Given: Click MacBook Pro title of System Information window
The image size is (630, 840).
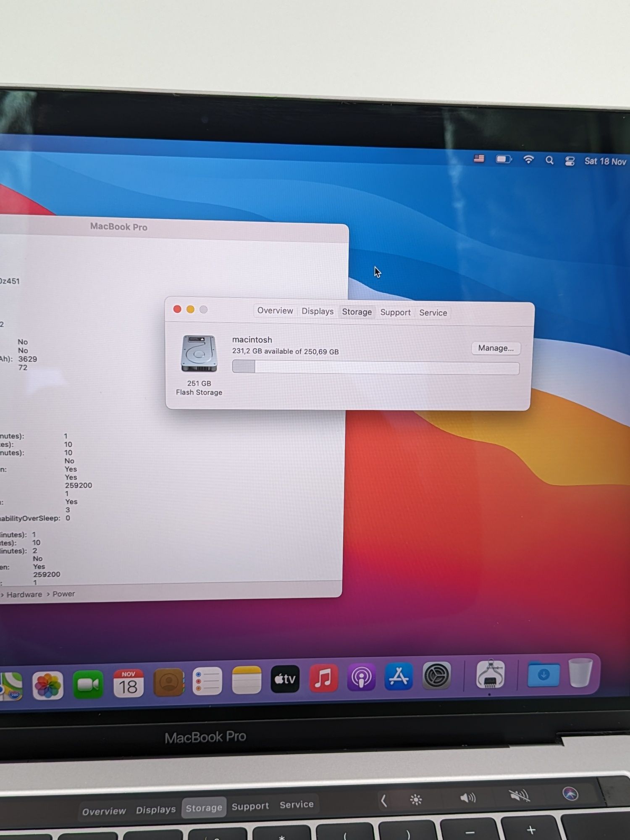Looking at the screenshot, I should (x=119, y=227).
